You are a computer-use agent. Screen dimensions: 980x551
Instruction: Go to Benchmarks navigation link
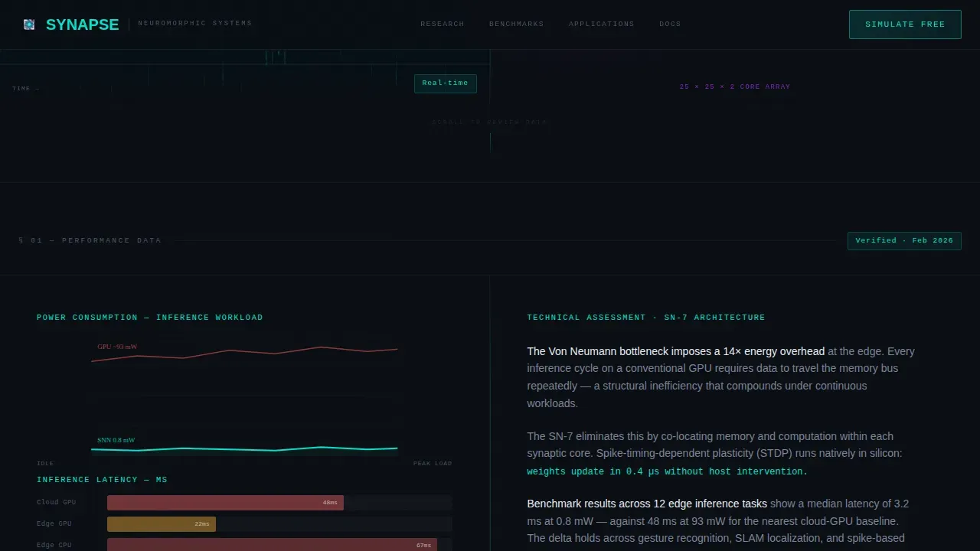point(517,24)
